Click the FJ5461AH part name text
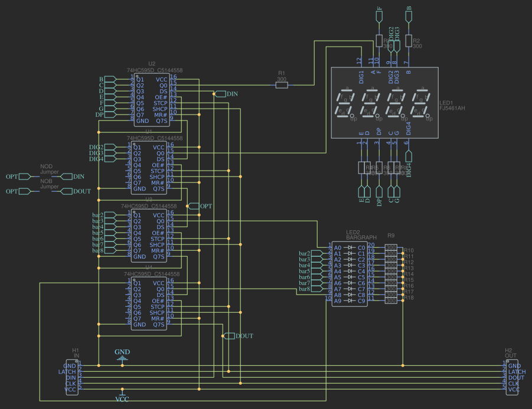 pyautogui.click(x=452, y=108)
